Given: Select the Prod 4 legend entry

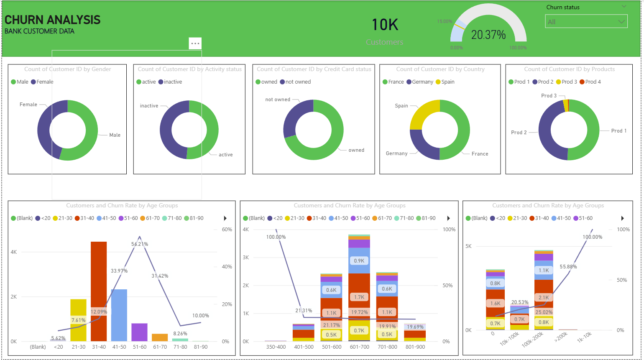Looking at the screenshot, I should [x=590, y=82].
